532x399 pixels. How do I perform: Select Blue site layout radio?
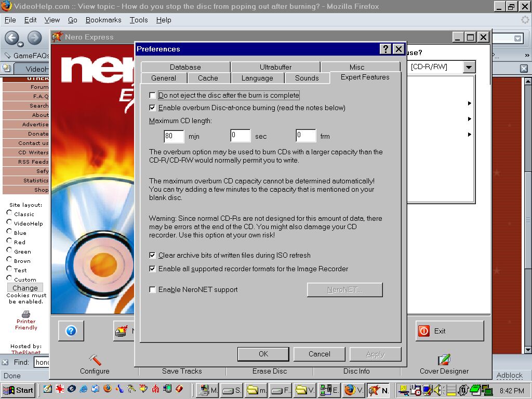click(x=9, y=231)
